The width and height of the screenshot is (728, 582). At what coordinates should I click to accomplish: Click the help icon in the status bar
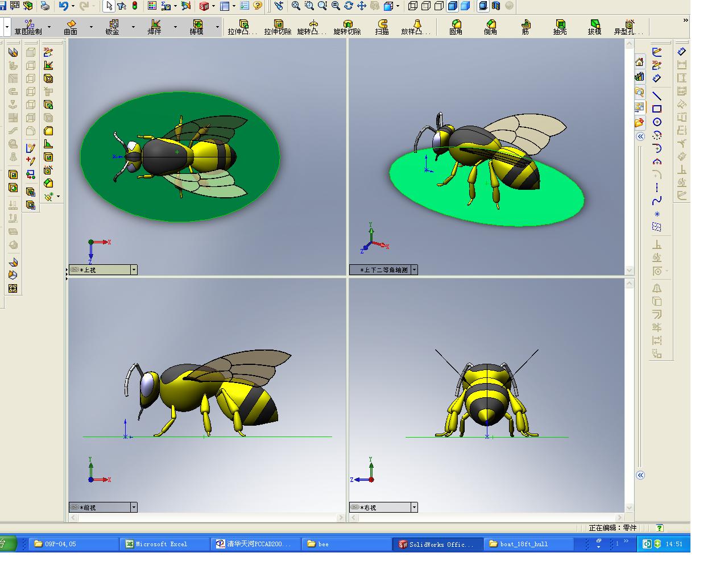pos(659,528)
